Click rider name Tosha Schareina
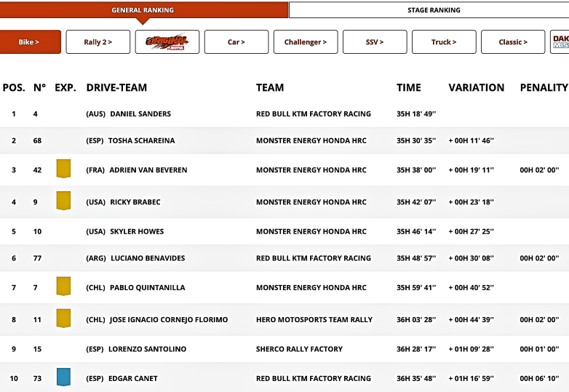Screen dimensions: 569x392 pyautogui.click(x=142, y=140)
